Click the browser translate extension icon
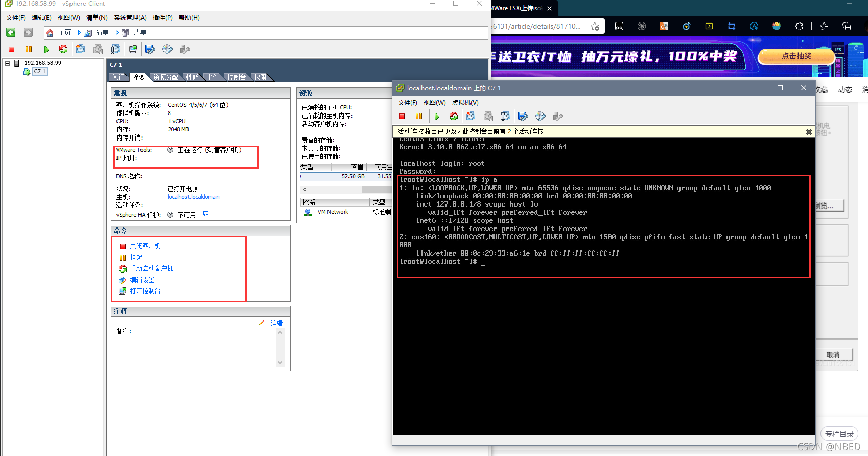This screenshot has height=456, width=868. 754,26
